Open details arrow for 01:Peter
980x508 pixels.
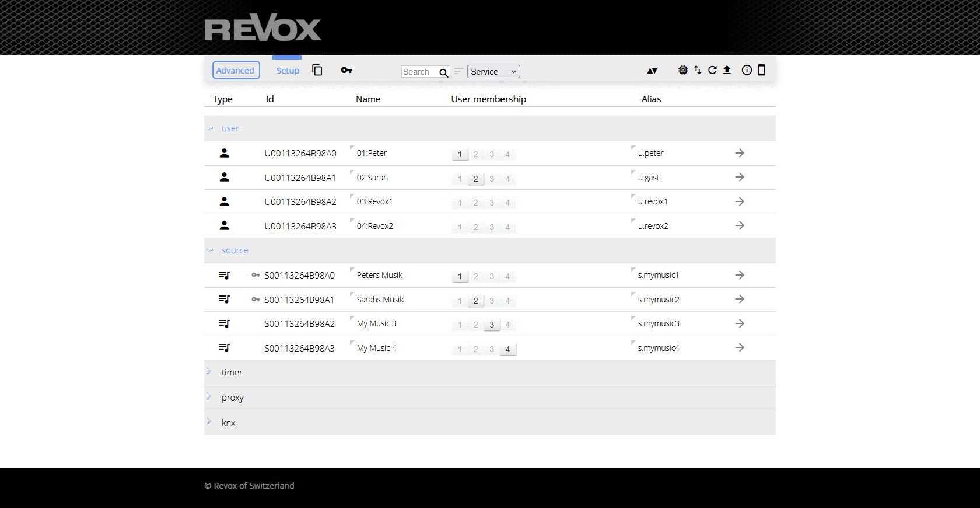pos(740,153)
